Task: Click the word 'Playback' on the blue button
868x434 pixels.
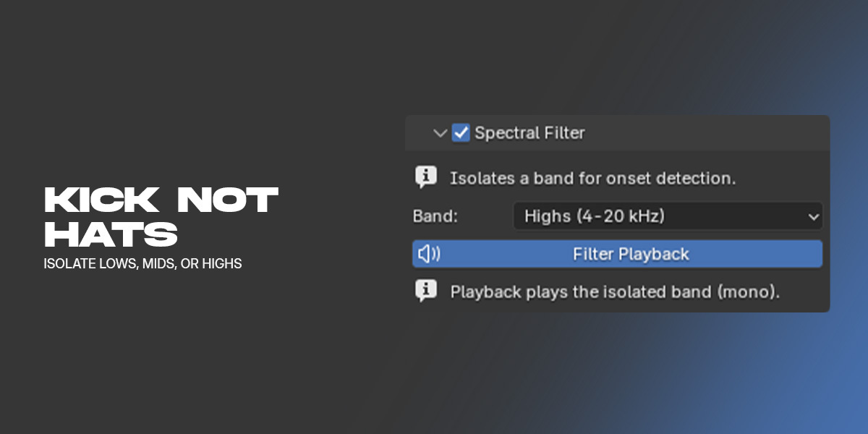Action: pyautogui.click(x=657, y=254)
